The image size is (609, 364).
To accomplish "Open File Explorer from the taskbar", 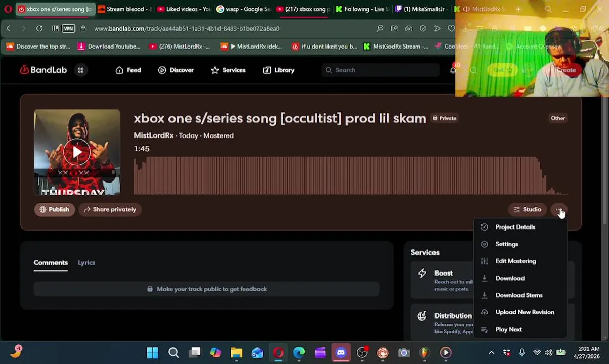I will point(236,352).
